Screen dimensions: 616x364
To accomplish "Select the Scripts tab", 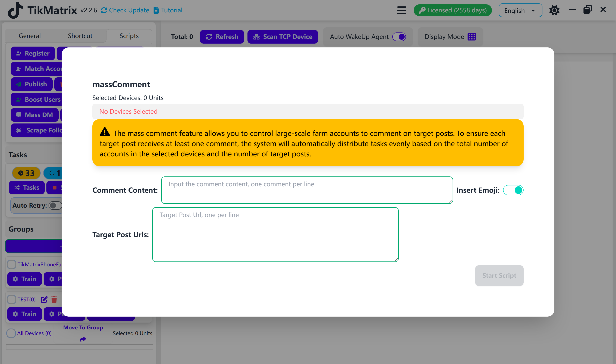I will [x=129, y=35].
